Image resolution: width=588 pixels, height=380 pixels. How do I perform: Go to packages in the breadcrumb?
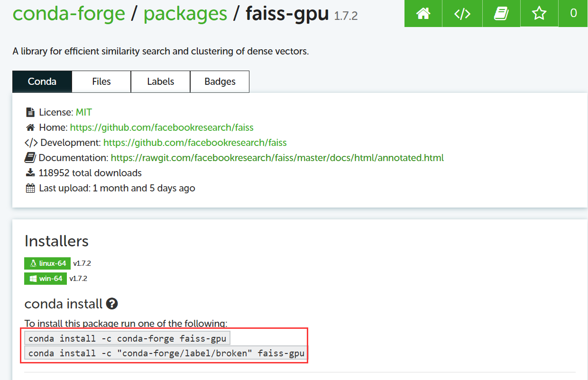pyautogui.click(x=185, y=14)
